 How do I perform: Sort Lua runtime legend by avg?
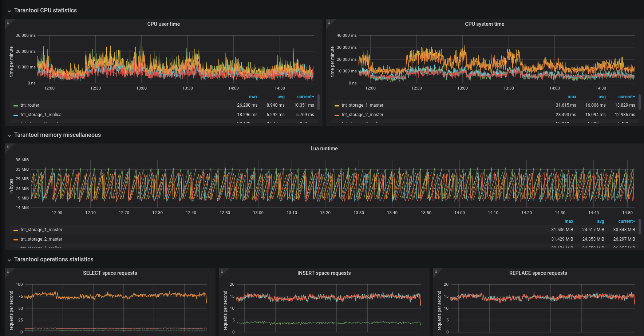point(601,221)
